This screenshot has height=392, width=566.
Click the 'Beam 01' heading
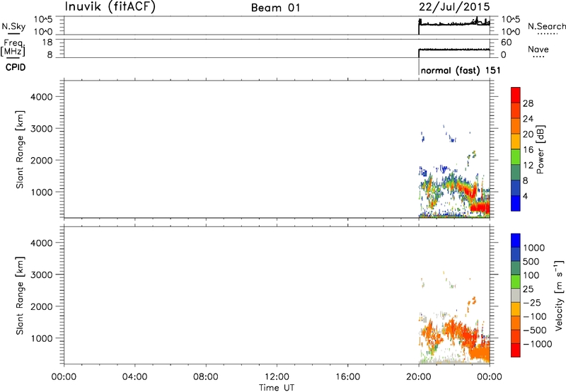[275, 8]
